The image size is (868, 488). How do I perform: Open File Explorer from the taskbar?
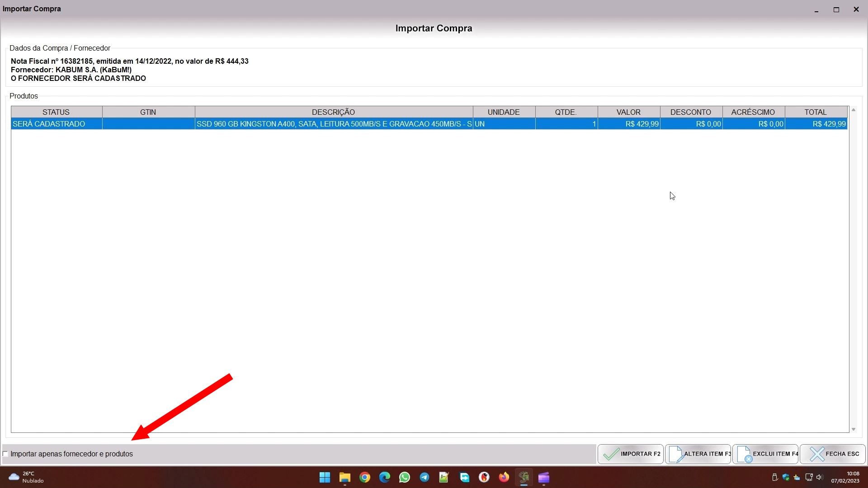(x=345, y=478)
